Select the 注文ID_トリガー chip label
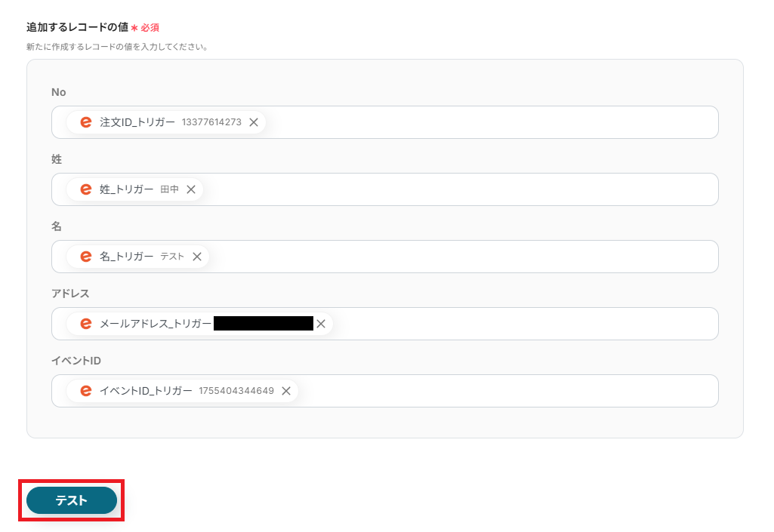Image resolution: width=774 pixels, height=532 pixels. (x=137, y=122)
